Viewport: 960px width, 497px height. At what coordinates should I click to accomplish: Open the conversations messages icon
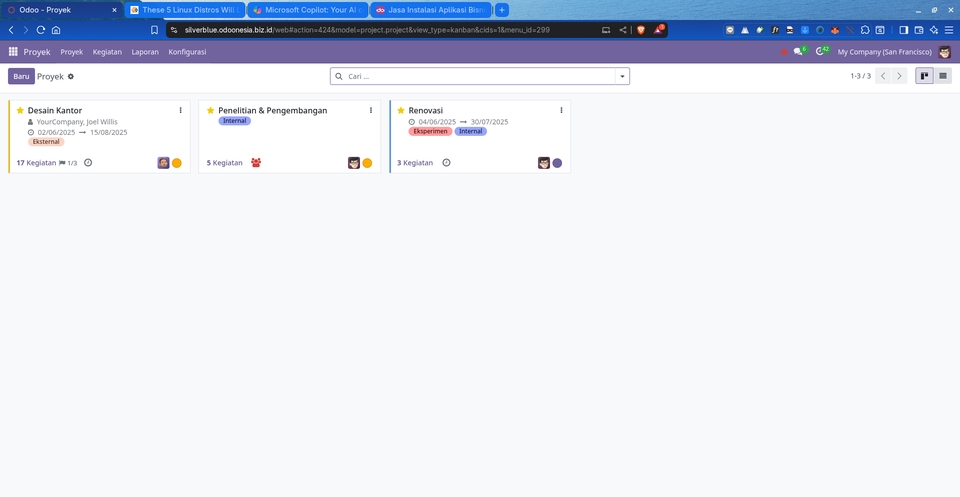point(798,51)
